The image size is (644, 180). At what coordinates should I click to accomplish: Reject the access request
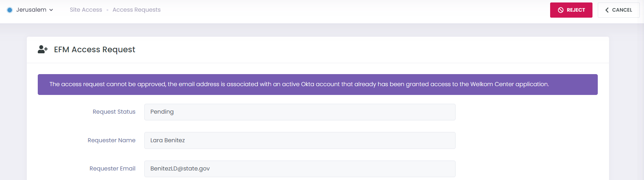[571, 10]
